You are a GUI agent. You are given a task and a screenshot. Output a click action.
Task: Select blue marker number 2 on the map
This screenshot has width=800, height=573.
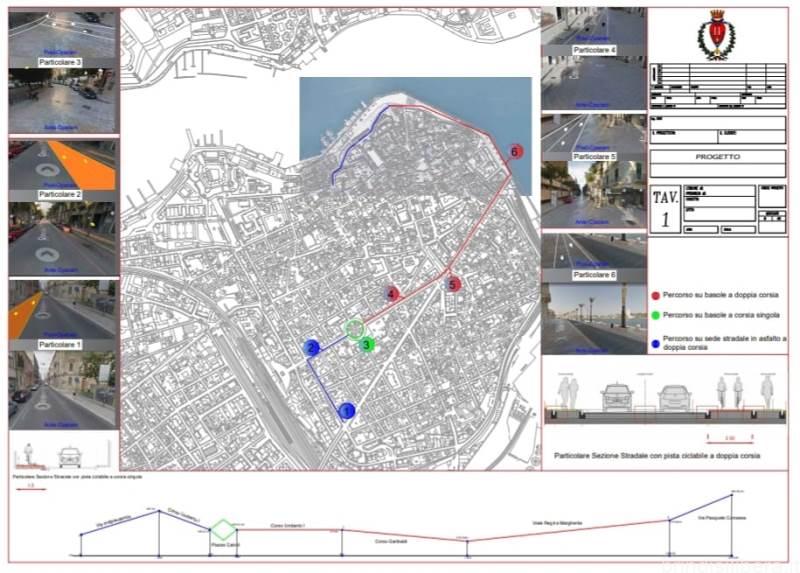click(312, 348)
